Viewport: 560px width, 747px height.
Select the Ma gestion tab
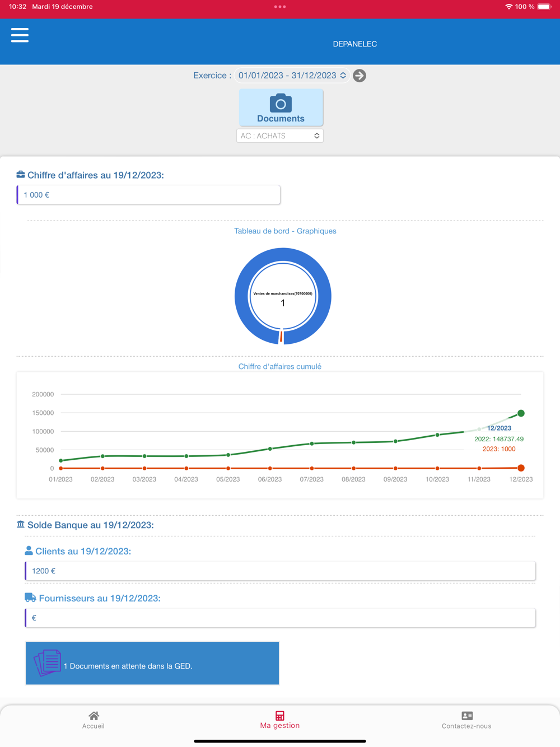point(280,720)
